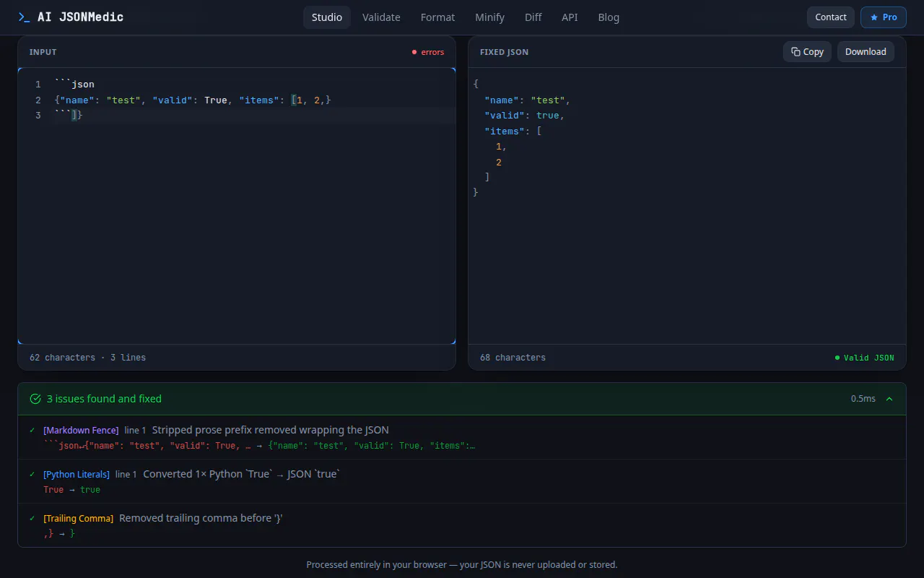Expand the Markdown Fence issue row

tap(462, 437)
